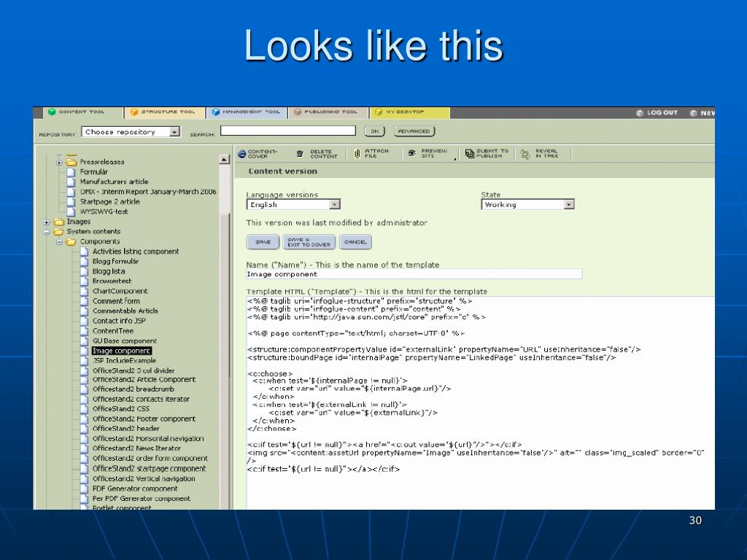The image size is (747, 560).
Task: Open the Content Tool tab
Action: (83, 112)
